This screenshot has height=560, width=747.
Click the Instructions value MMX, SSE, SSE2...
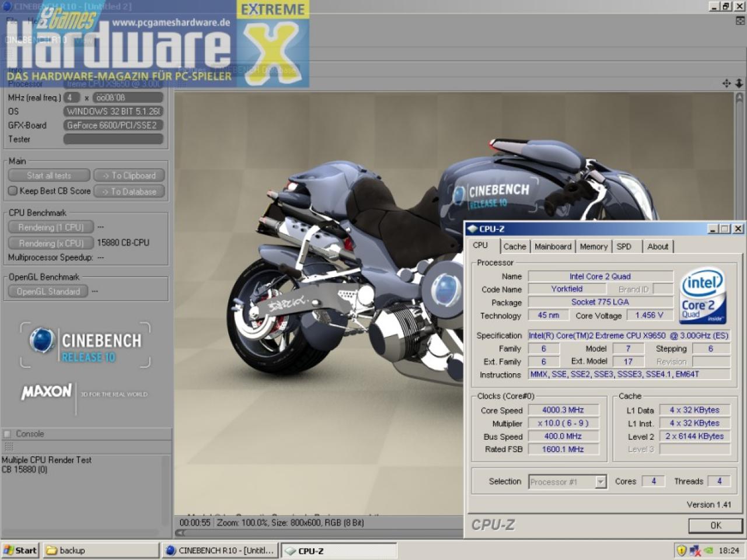(x=629, y=374)
